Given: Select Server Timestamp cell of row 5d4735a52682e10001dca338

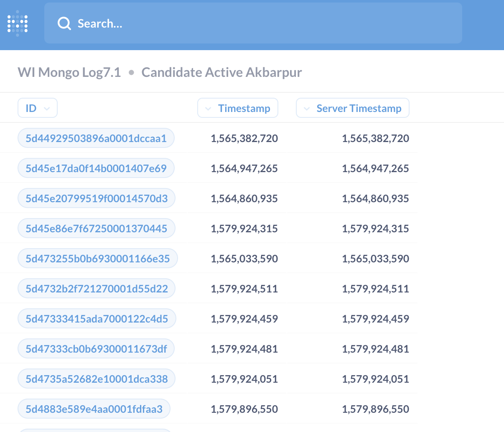Looking at the screenshot, I should (376, 379).
